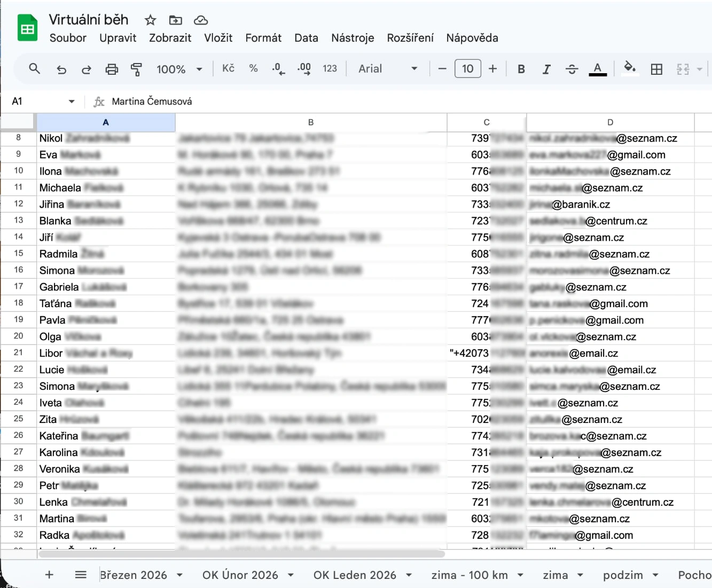
Task: Click the redo arrow
Action: 86,69
